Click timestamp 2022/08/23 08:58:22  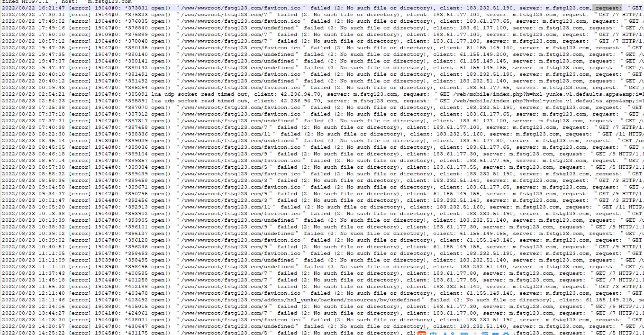[x=33, y=174]
